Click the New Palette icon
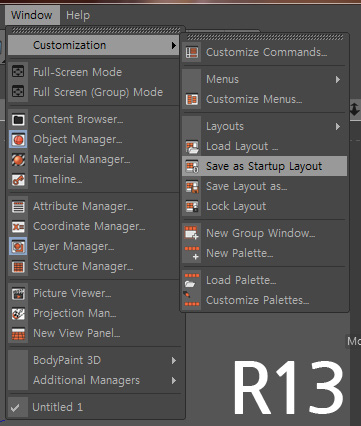 192,253
